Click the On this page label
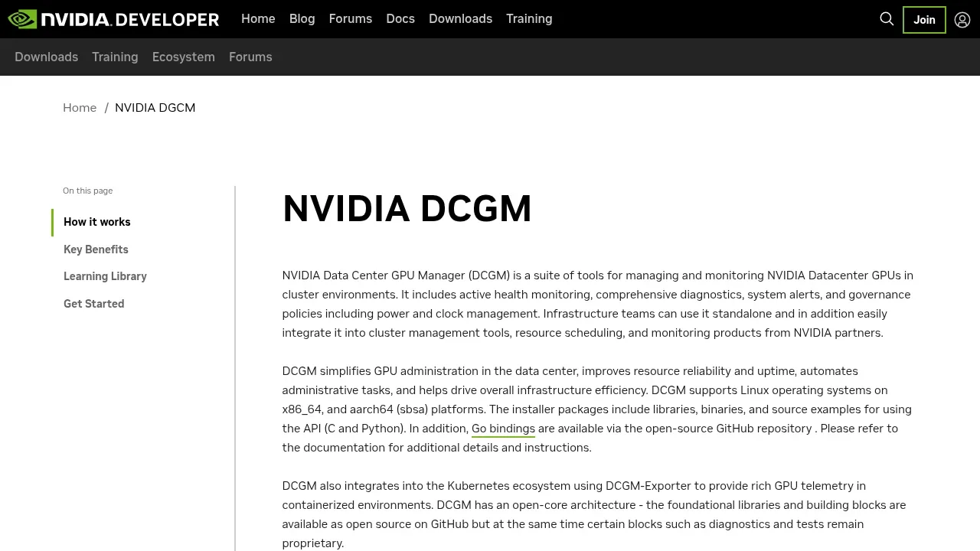The height and width of the screenshot is (551, 980). [87, 191]
